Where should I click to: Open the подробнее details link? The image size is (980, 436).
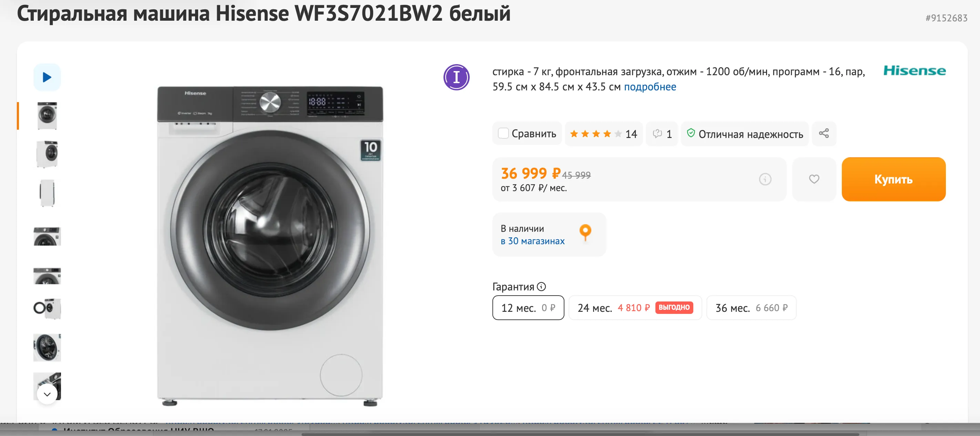coord(650,87)
